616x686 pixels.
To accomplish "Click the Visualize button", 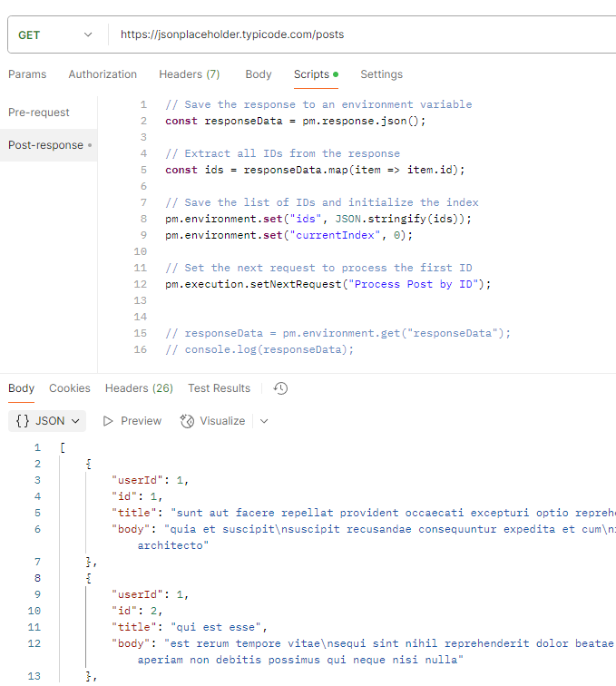I will [x=212, y=421].
